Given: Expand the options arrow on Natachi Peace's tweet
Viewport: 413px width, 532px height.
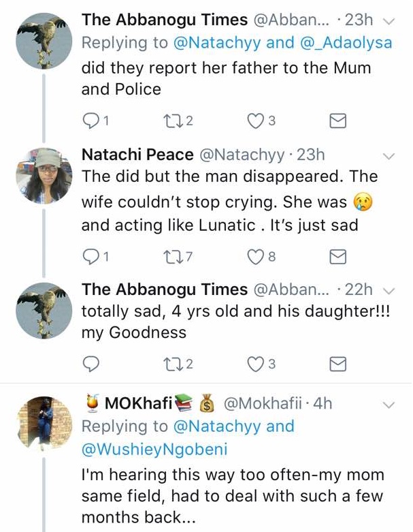Looking at the screenshot, I should [x=389, y=156].
